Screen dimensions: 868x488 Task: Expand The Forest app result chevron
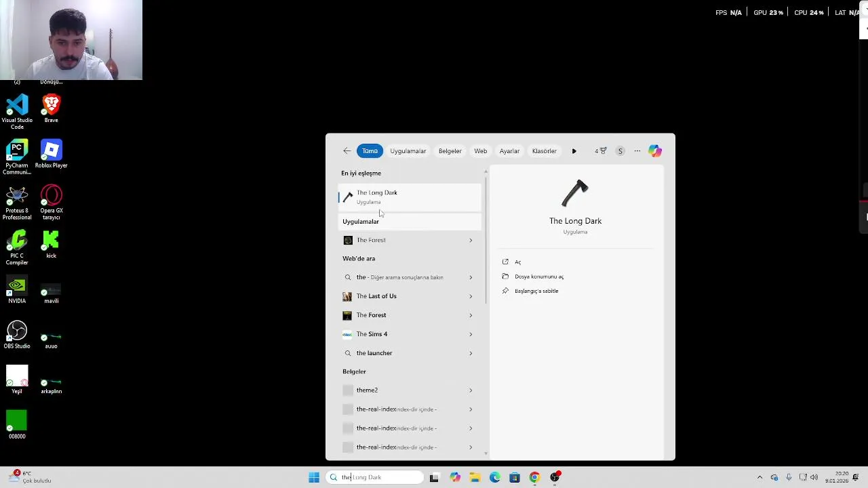point(471,240)
